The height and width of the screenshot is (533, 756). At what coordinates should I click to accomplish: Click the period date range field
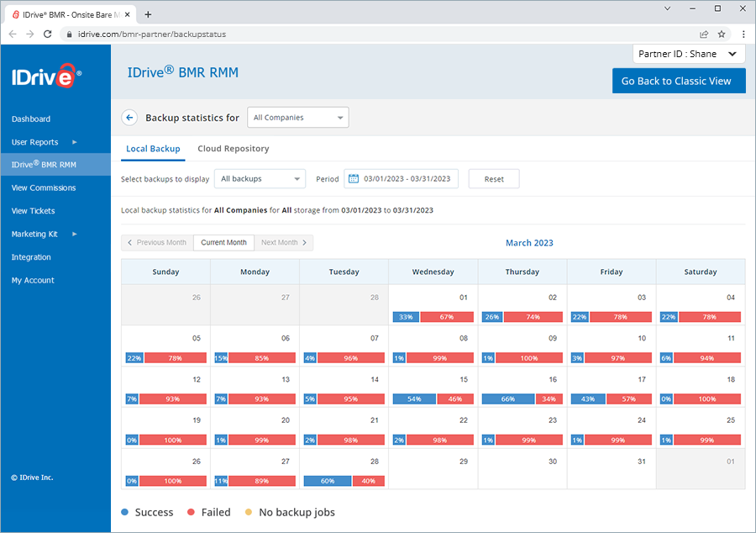401,178
